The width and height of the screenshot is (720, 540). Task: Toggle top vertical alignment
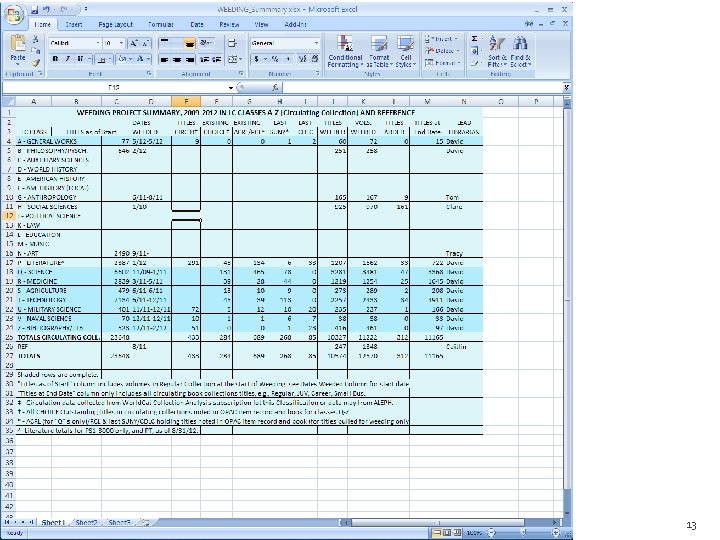click(x=164, y=44)
